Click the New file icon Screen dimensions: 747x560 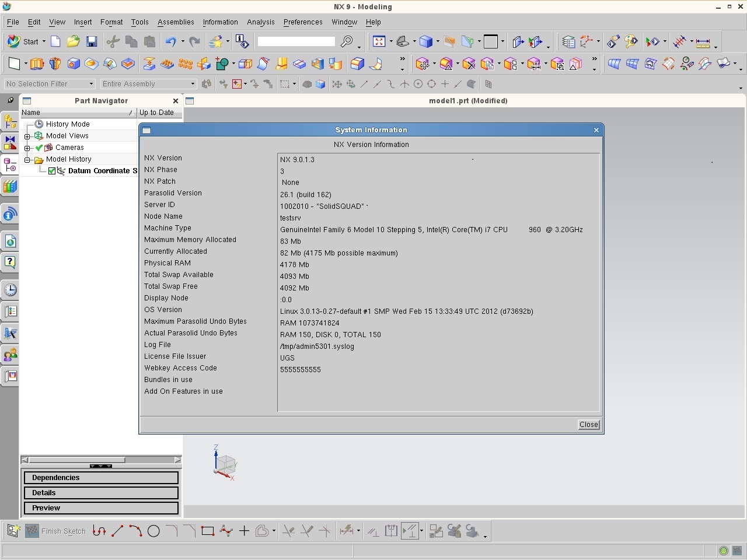pyautogui.click(x=55, y=41)
